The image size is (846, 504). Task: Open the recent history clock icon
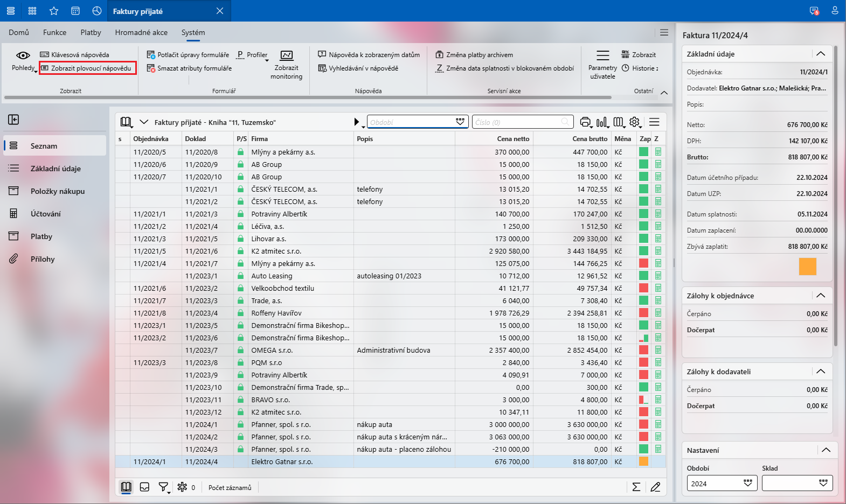pyautogui.click(x=97, y=11)
